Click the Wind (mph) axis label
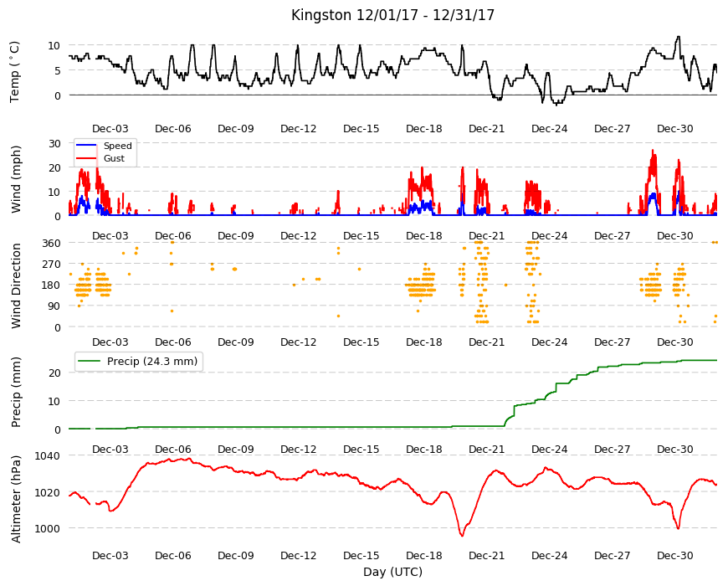Image resolution: width=728 pixels, height=586 pixels. (x=16, y=179)
